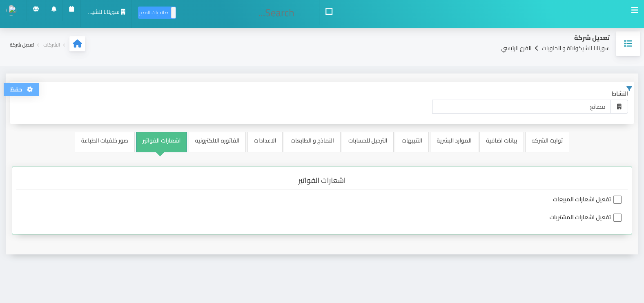Screen dimensions: 644x303
Task: Focus the Search input field
Action: [x=276, y=13]
